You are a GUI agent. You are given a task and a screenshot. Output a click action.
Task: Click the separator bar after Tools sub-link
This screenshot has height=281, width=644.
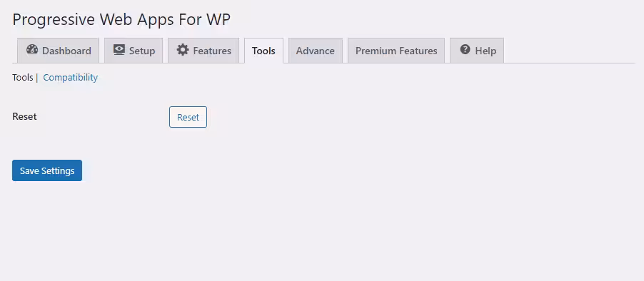coord(36,78)
